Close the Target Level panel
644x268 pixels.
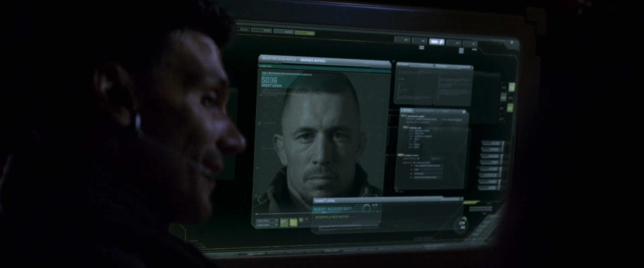pyautogui.click(x=461, y=199)
